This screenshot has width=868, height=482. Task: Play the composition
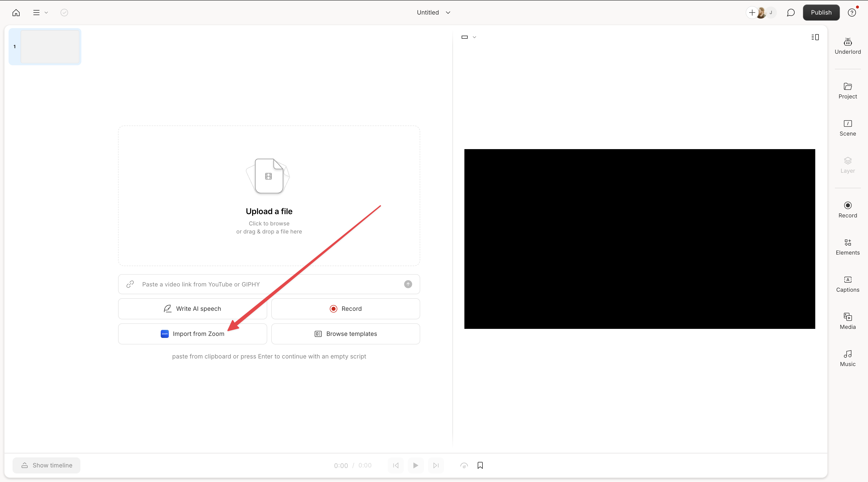pyautogui.click(x=415, y=465)
